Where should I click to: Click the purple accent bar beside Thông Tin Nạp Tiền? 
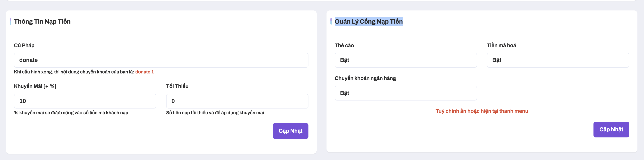click(x=10, y=22)
